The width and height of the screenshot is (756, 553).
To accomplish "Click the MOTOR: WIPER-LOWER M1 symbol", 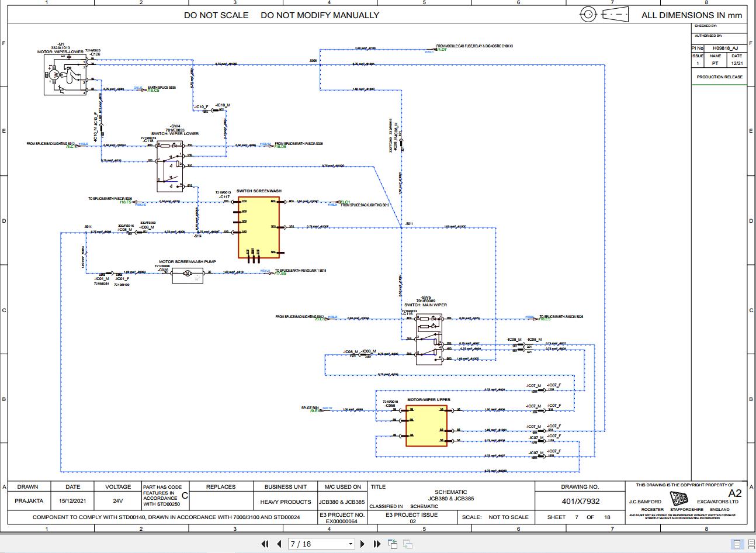I will click(x=65, y=74).
